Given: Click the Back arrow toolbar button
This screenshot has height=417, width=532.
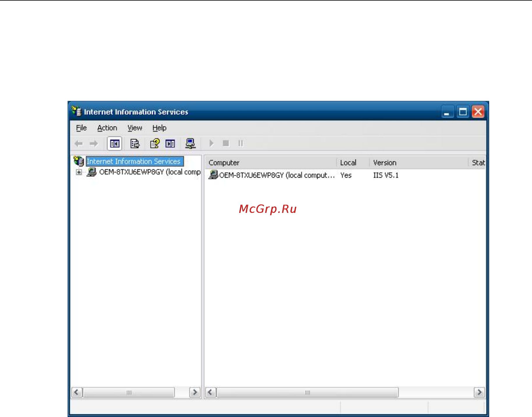Looking at the screenshot, I should (79, 143).
